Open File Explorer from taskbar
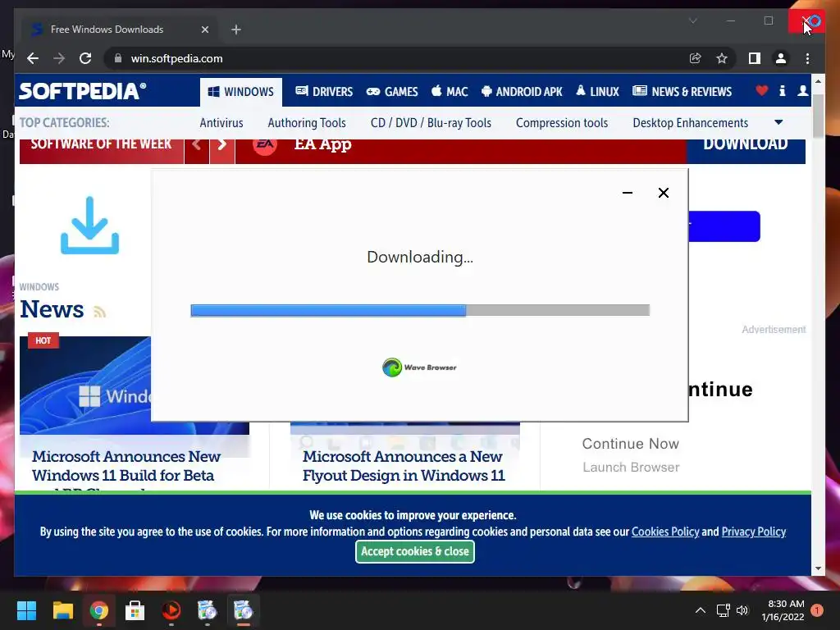The height and width of the screenshot is (630, 840). click(62, 610)
